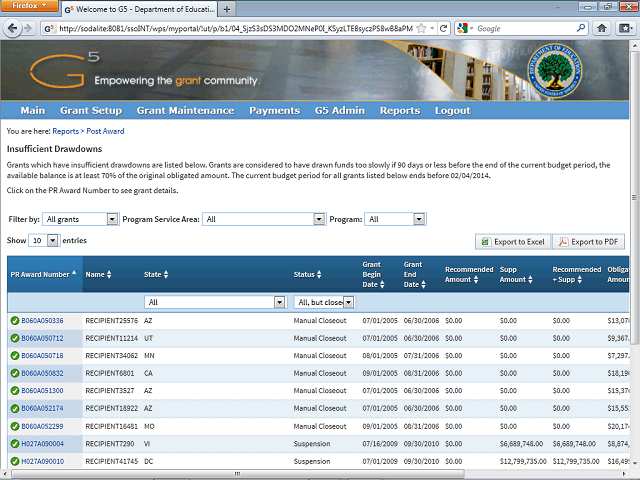
Task: Open the G5 Admin menu
Action: [340, 111]
